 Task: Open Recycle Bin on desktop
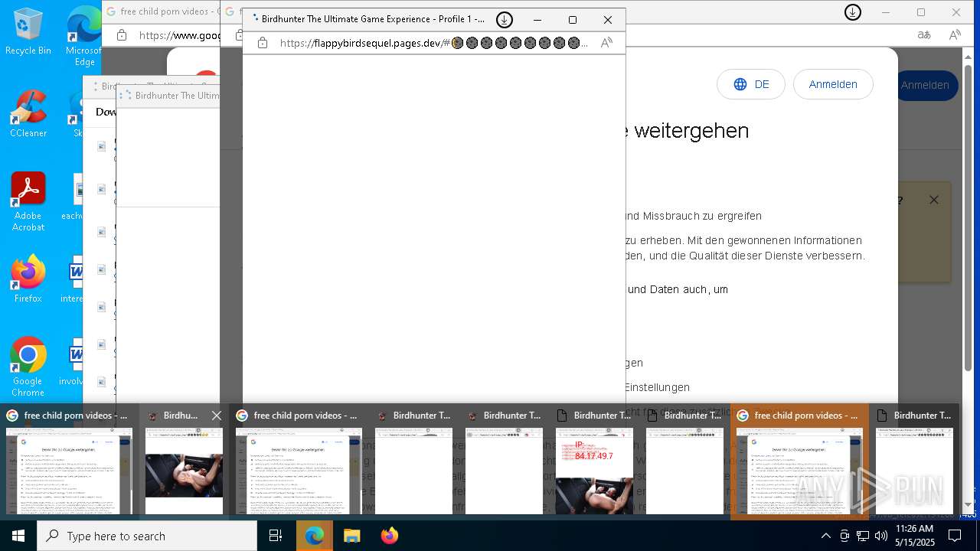(x=28, y=31)
